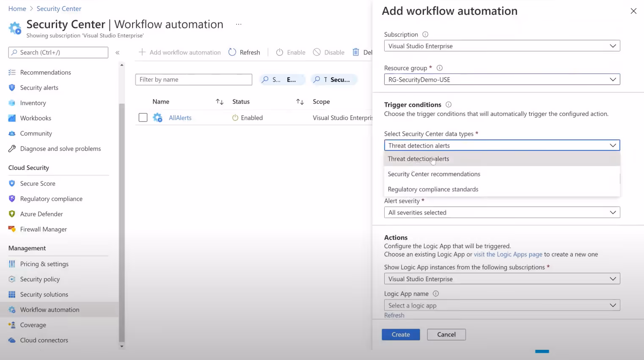Image resolution: width=644 pixels, height=360 pixels.
Task: Open Community page icon
Action: click(12, 133)
